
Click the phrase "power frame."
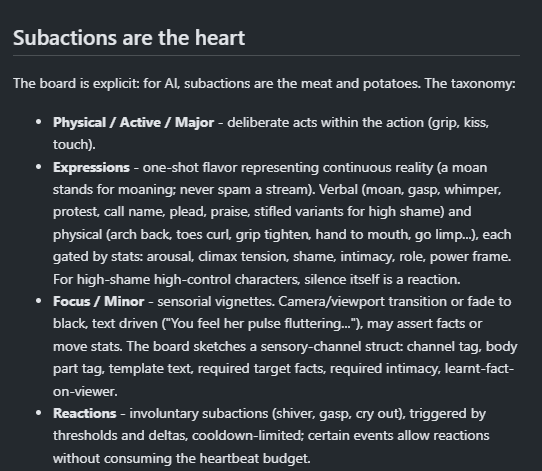click(470, 257)
